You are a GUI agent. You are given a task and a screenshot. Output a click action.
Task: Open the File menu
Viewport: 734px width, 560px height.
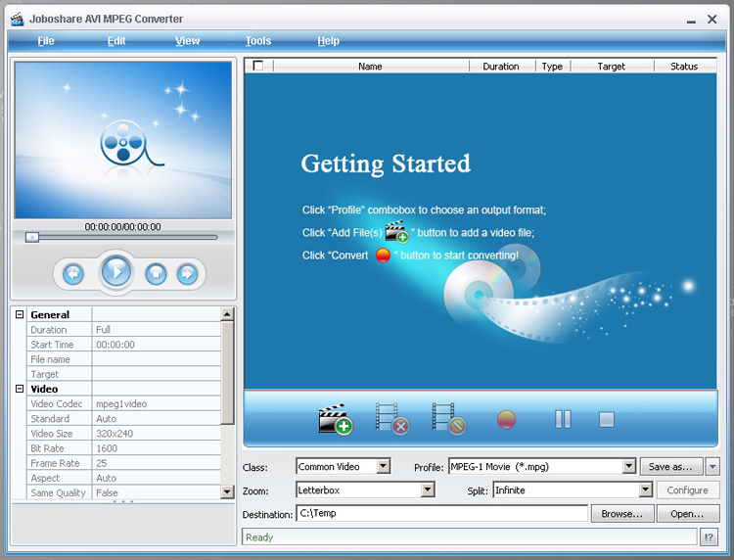point(46,41)
